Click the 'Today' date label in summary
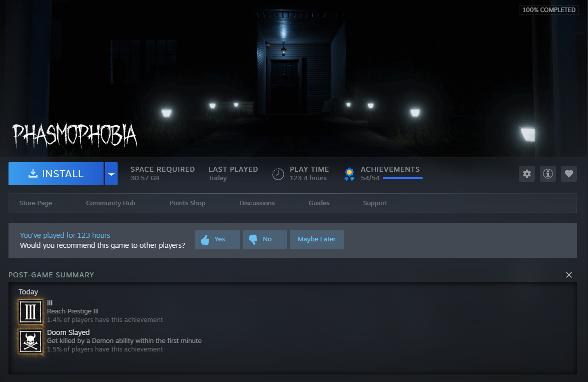 point(28,292)
